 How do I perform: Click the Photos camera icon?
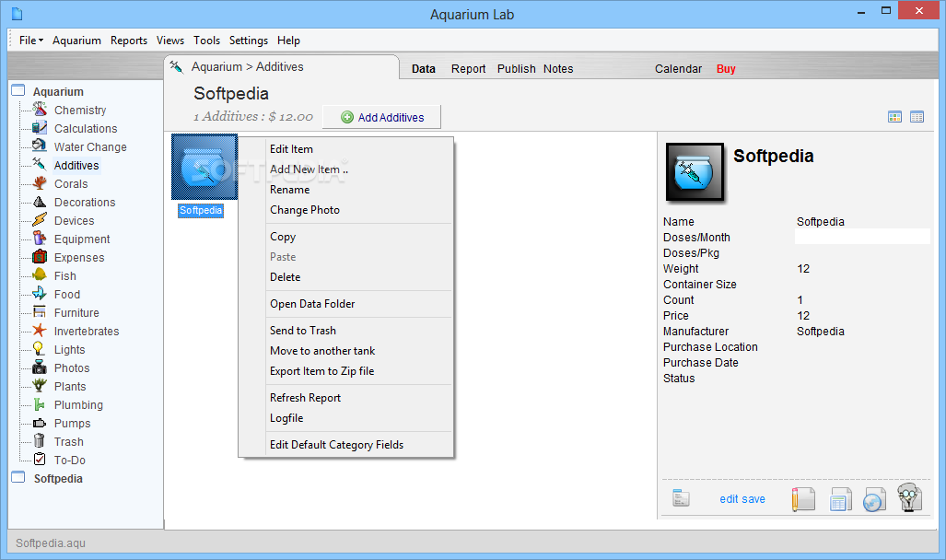point(40,367)
